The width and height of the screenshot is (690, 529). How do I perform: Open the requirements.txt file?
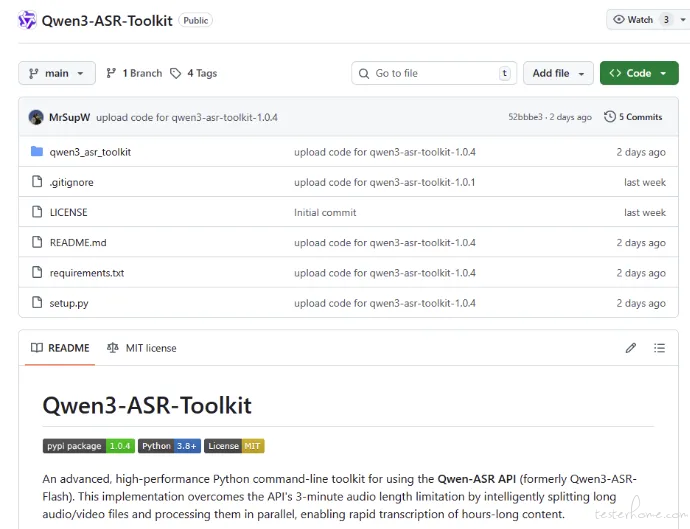point(87,273)
